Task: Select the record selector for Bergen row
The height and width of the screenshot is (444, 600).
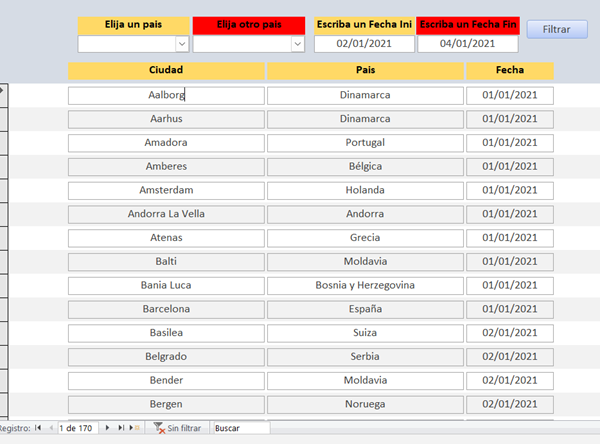Action: pos(4,404)
